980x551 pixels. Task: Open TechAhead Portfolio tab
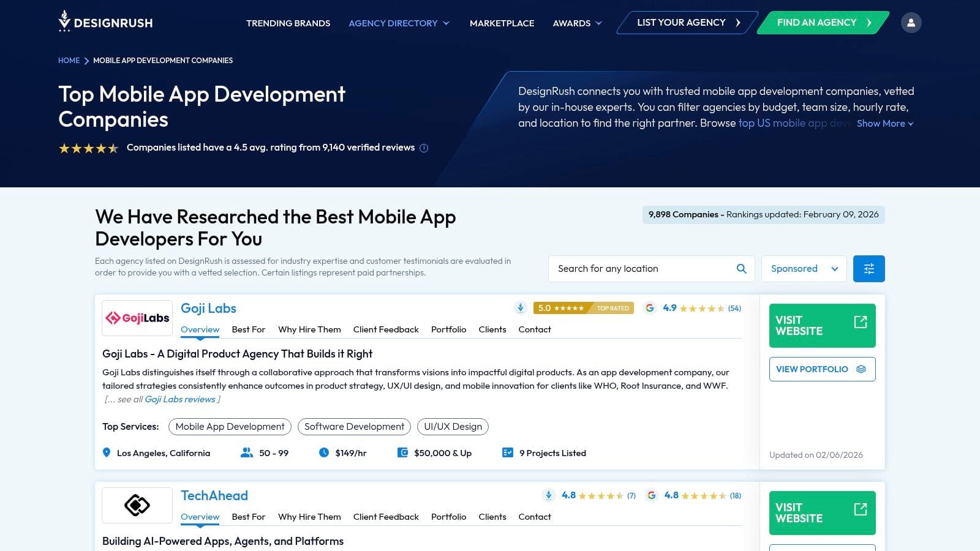[448, 517]
